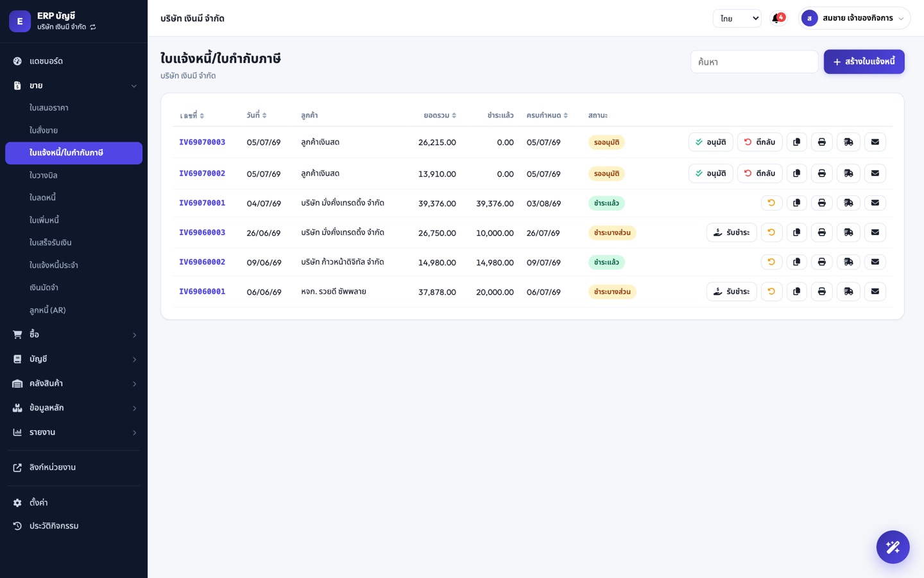Copy invoice IV69060002 with duplicate icon
The image size is (924, 578).
click(x=796, y=262)
